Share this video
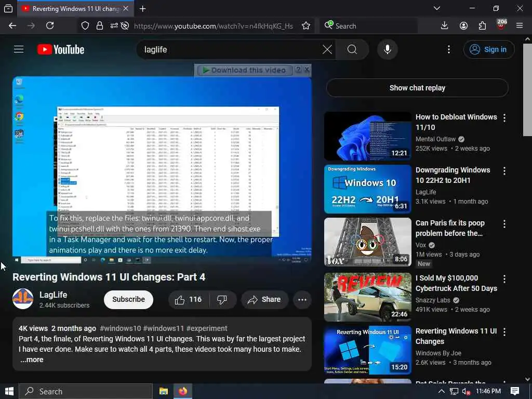 tap(264, 300)
